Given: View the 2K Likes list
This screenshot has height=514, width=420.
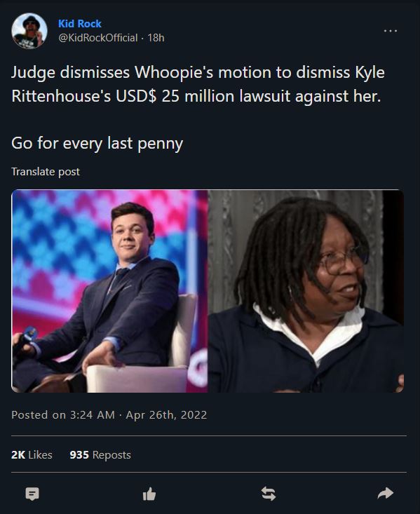Looking at the screenshot, I should tap(32, 454).
